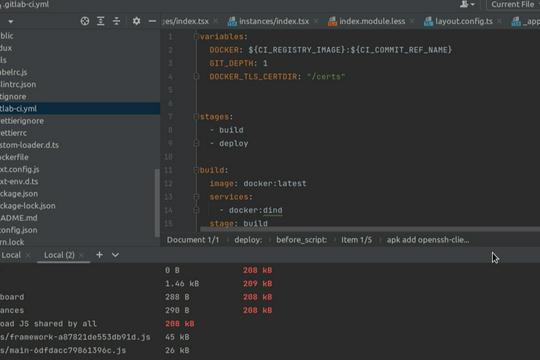The width and height of the screenshot is (540, 360).
Task: Select next.config.js in project tree
Action: click(x=19, y=169)
